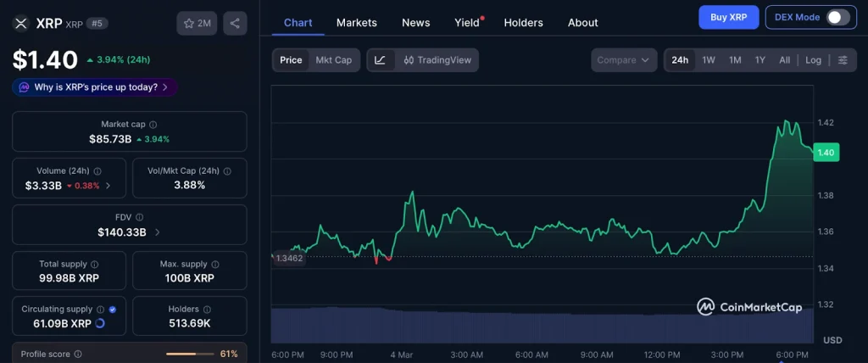868x363 pixels.
Task: Open Max. supply info icon
Action: click(215, 265)
